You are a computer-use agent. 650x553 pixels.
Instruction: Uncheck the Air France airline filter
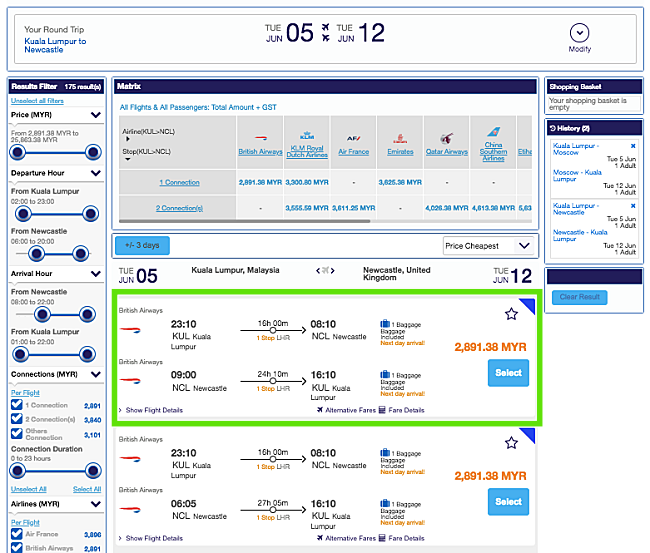(17, 534)
